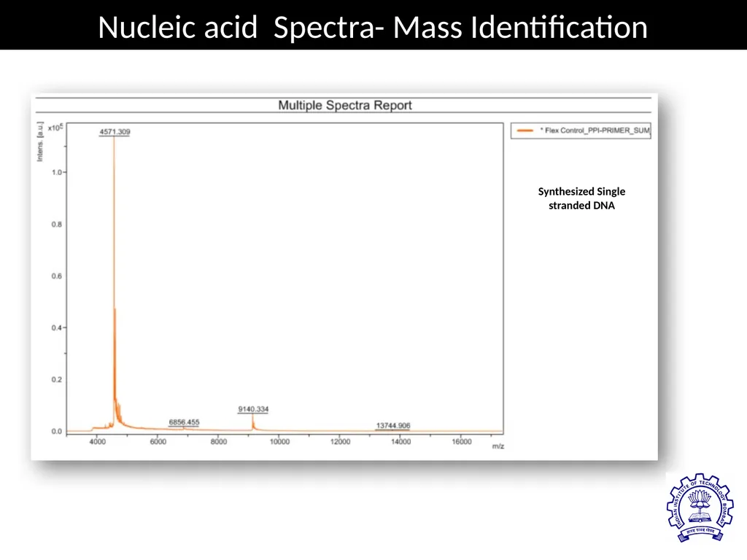
Task: Click the 'Intens. [a.u.]' axis label
Action: click(40, 142)
